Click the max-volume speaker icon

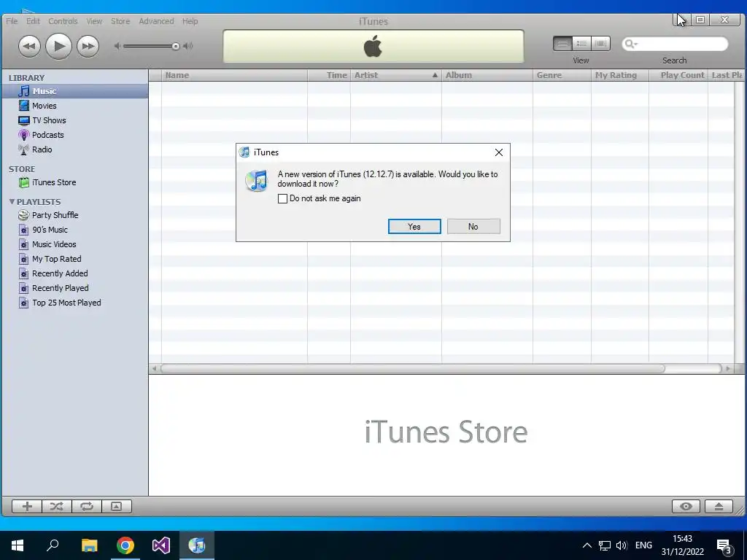coord(188,46)
